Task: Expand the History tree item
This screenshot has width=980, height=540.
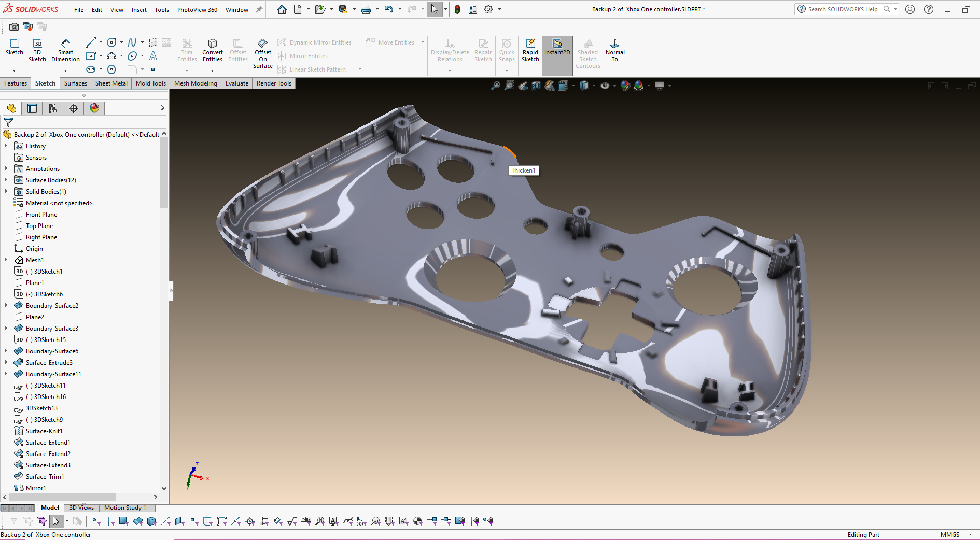Action: click(x=6, y=146)
